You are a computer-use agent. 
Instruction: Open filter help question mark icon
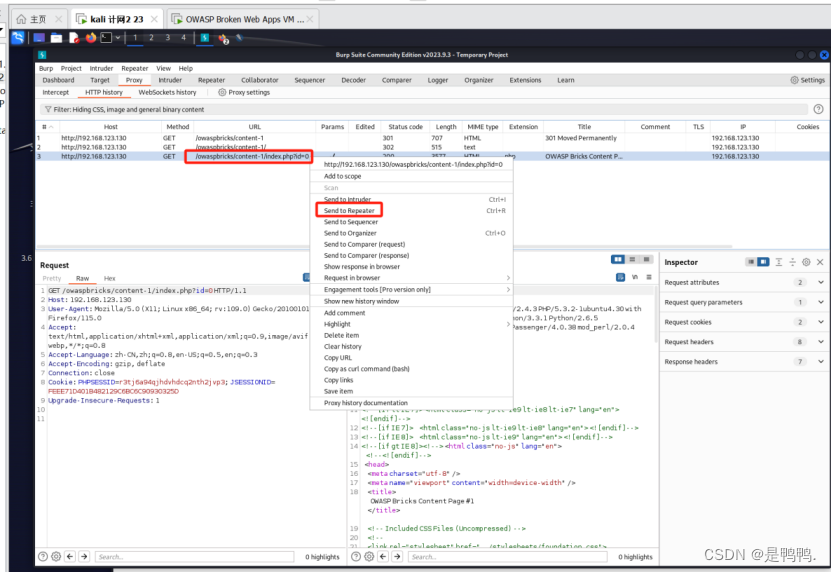tap(818, 109)
